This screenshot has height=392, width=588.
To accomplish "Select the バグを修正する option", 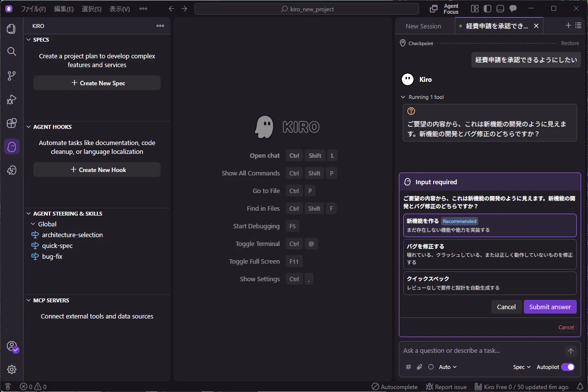I will [490, 254].
